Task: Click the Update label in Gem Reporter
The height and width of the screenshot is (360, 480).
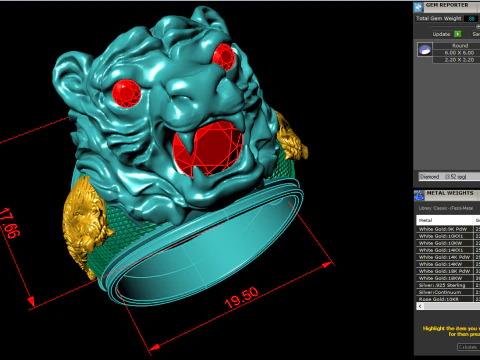Action: [x=441, y=34]
